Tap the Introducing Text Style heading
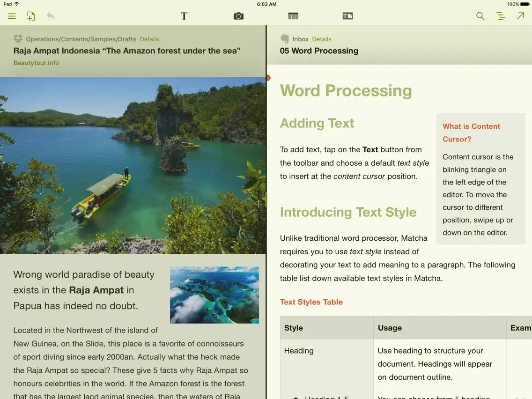The image size is (532, 399). (348, 213)
